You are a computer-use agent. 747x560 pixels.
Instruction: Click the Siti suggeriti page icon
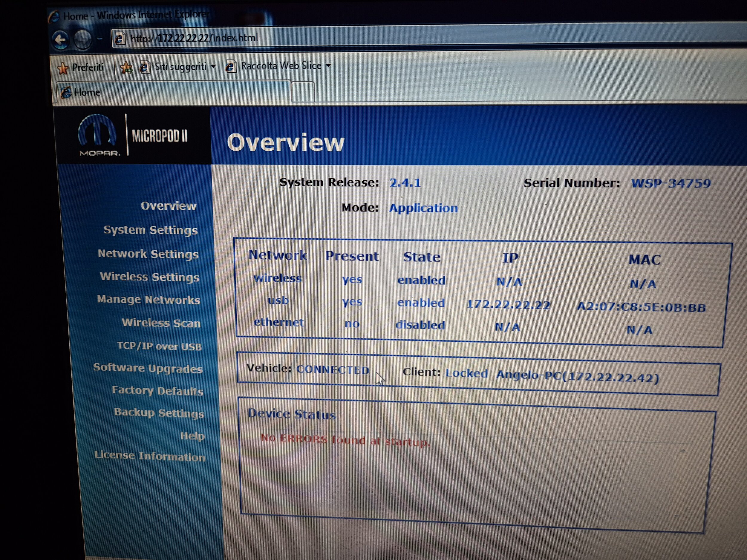[145, 67]
